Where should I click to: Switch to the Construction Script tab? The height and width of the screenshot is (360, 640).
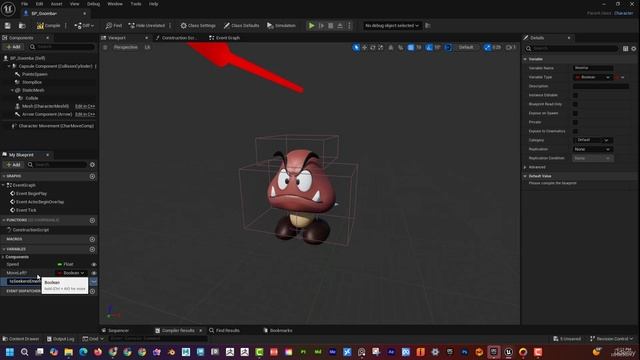tap(179, 38)
